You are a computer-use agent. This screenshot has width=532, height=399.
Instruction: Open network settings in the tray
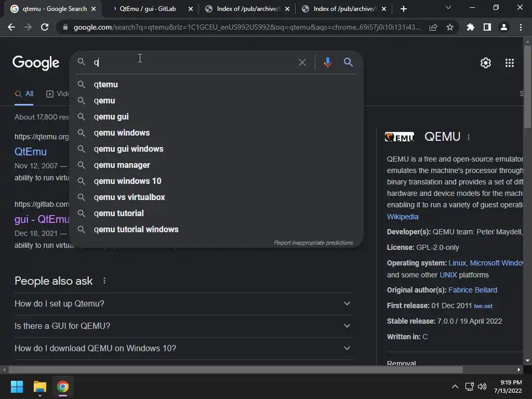click(470, 387)
